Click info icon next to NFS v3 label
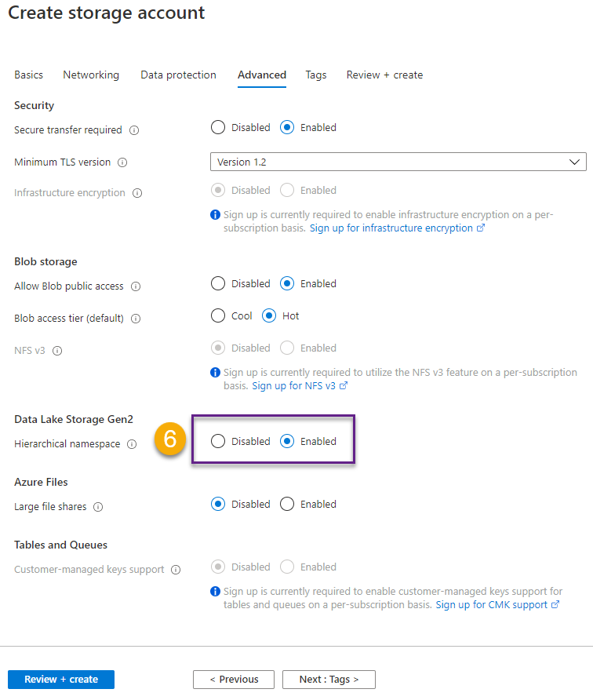Viewport: 593px width, 700px height. (56, 350)
